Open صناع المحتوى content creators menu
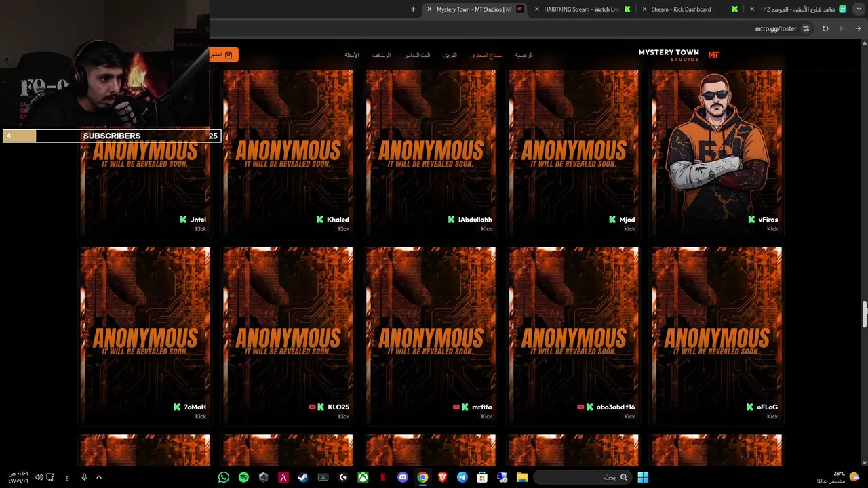868x488 pixels. [486, 55]
